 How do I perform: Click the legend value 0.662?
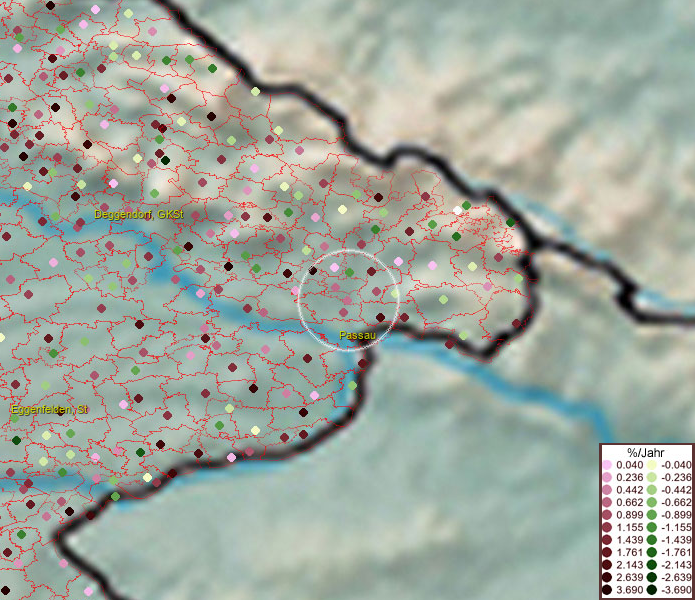[x=630, y=503]
